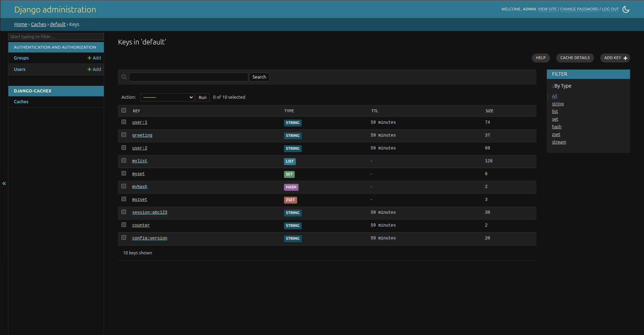644x335 pixels.
Task: Click the Log Out link
Action: [x=610, y=9]
